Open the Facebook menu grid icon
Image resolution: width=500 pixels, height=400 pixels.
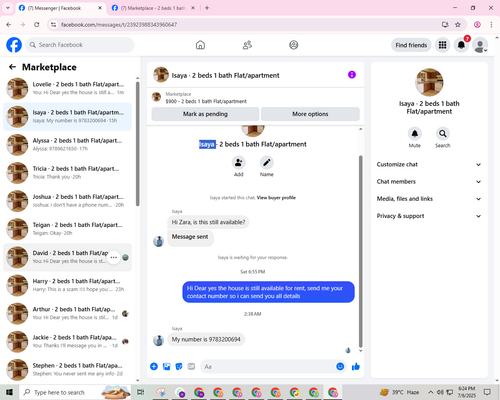tap(442, 45)
